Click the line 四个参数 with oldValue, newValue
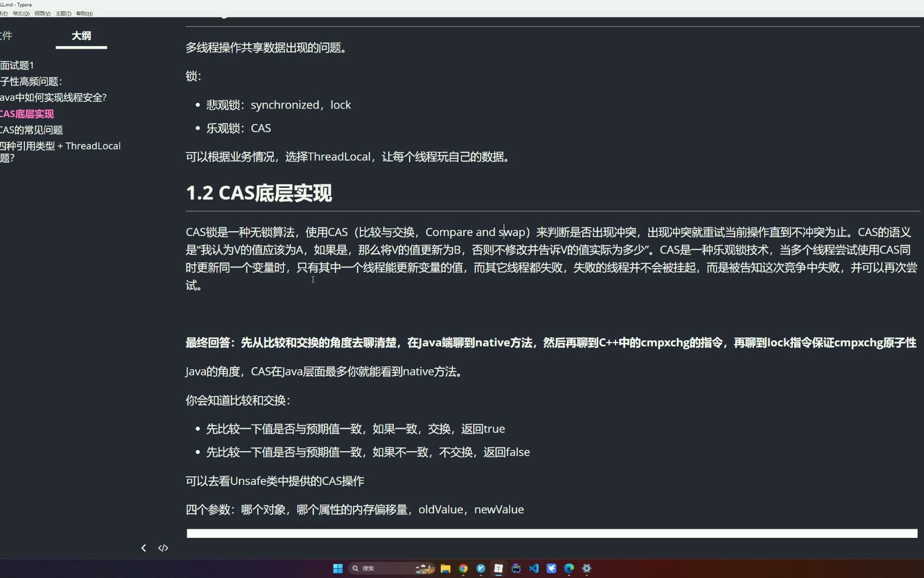 point(355,509)
